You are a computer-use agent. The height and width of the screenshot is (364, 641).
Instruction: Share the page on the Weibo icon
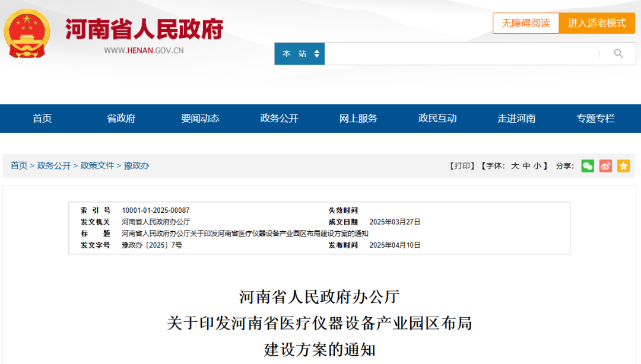tap(605, 166)
